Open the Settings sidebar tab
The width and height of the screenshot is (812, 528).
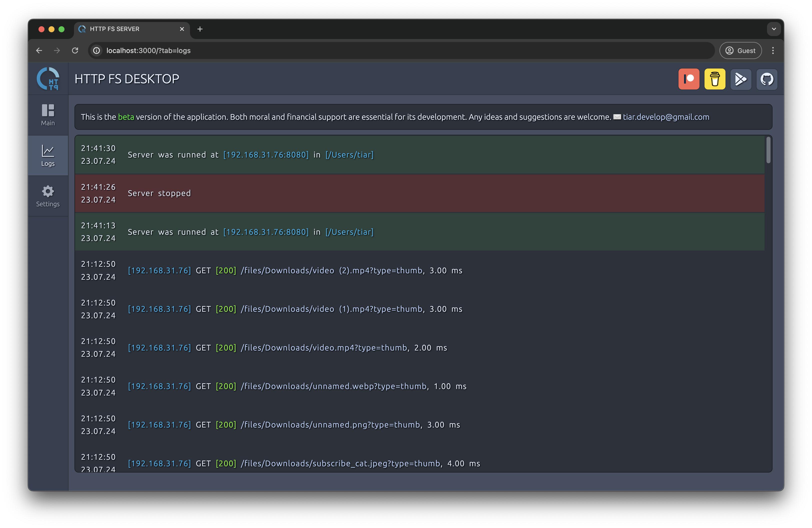pos(48,196)
